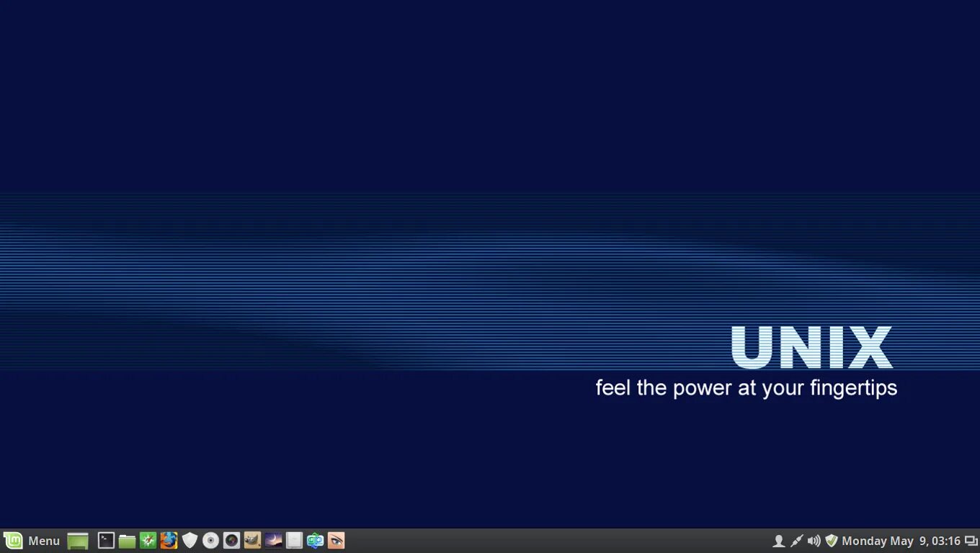This screenshot has width=980, height=553.
Task: Launch the Firefox browser
Action: [x=169, y=541]
